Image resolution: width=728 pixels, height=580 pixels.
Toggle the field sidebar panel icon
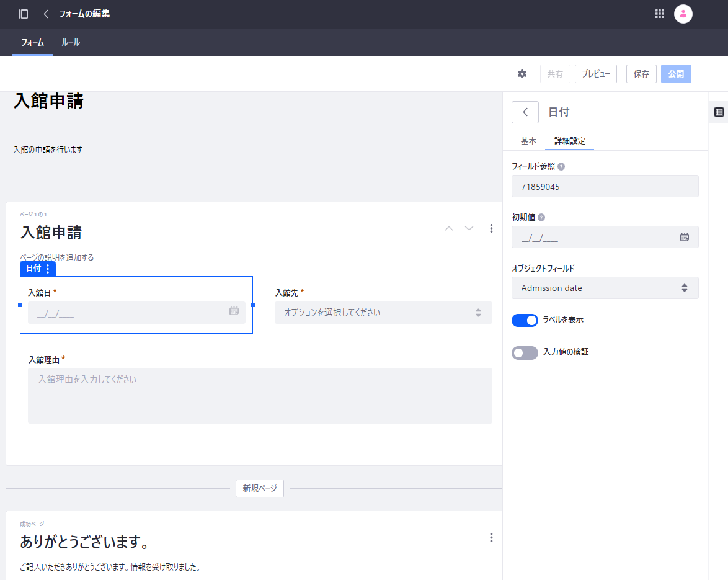(x=719, y=112)
